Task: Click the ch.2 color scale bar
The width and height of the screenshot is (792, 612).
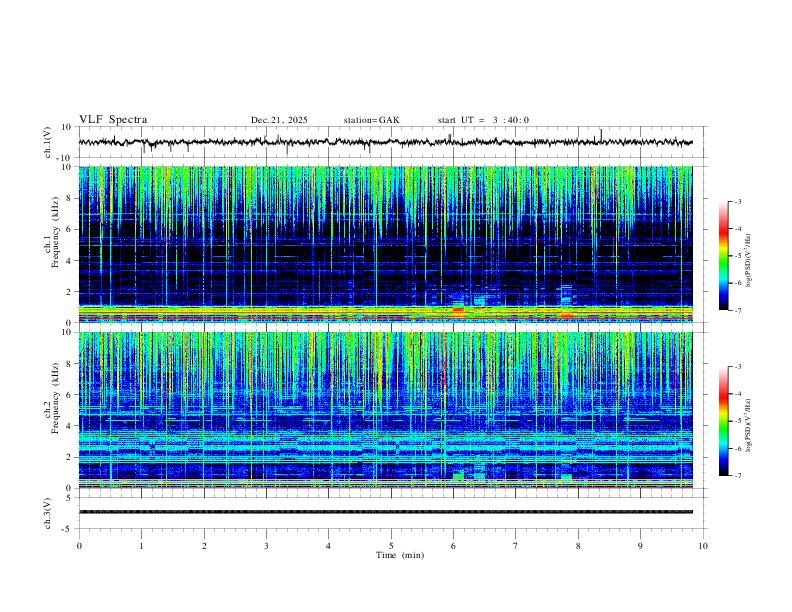Action: tap(724, 421)
